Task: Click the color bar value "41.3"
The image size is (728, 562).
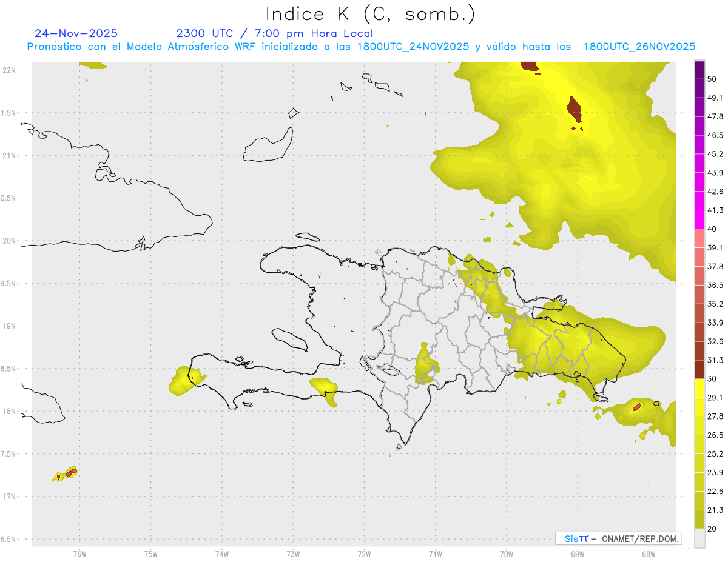Action: coord(715,210)
